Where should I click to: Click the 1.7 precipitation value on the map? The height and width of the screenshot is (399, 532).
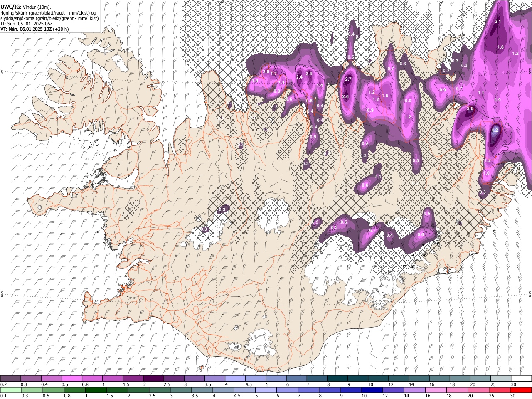click(x=273, y=74)
